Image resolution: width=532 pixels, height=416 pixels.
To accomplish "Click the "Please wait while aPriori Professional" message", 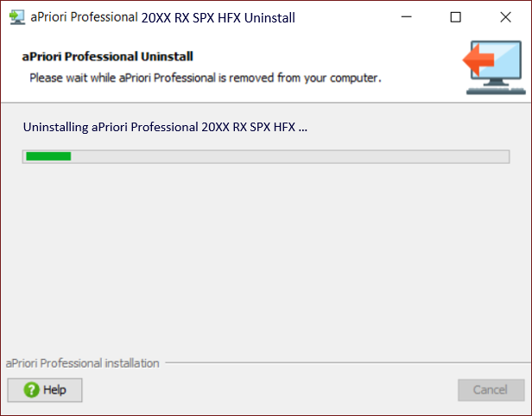I will pos(206,78).
